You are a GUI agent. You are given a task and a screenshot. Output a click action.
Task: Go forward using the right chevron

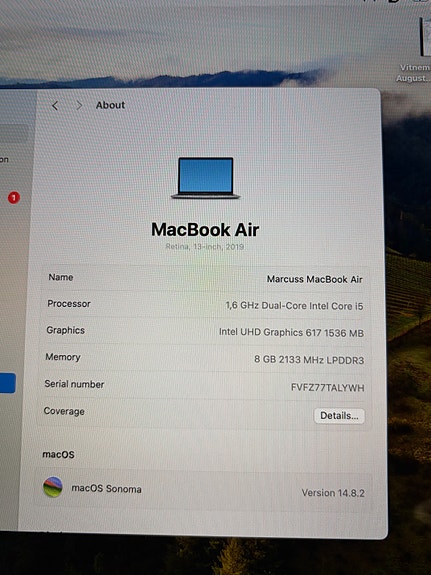(x=79, y=106)
